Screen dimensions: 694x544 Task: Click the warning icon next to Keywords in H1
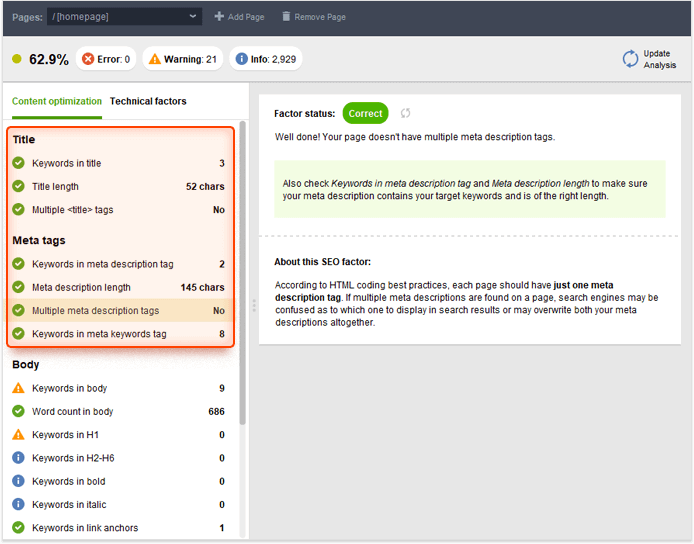(18, 435)
